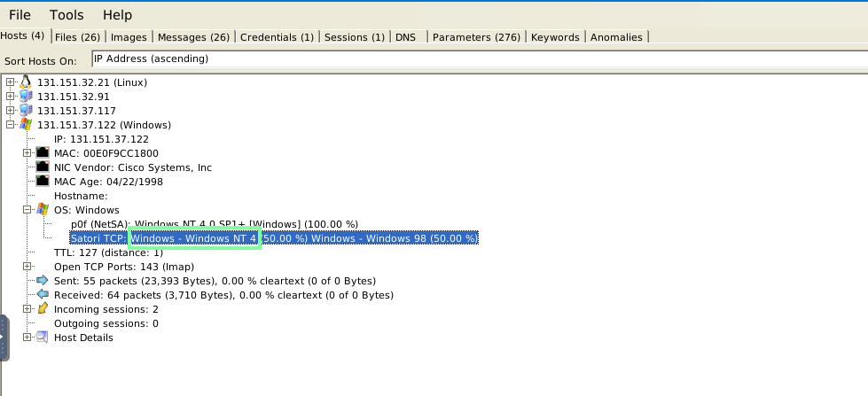Click the Received packets arrow icon
The width and height of the screenshot is (868, 396).
click(43, 295)
